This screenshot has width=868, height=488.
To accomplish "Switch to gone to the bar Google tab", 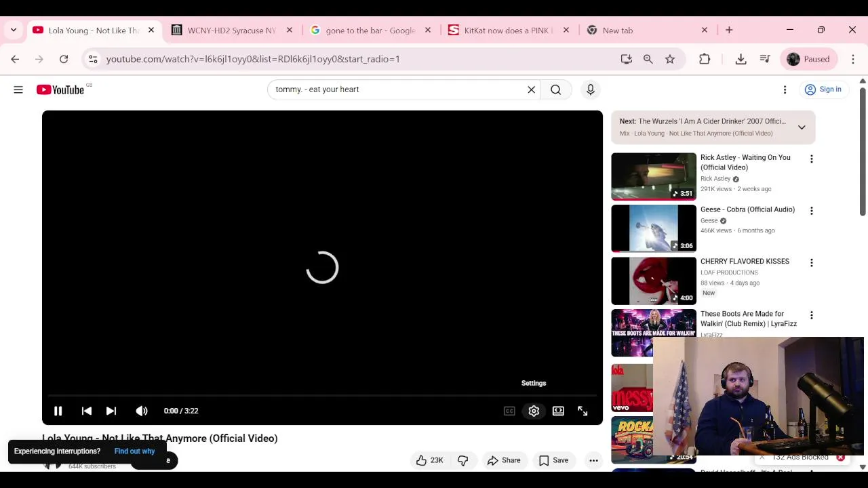I will pos(370,30).
